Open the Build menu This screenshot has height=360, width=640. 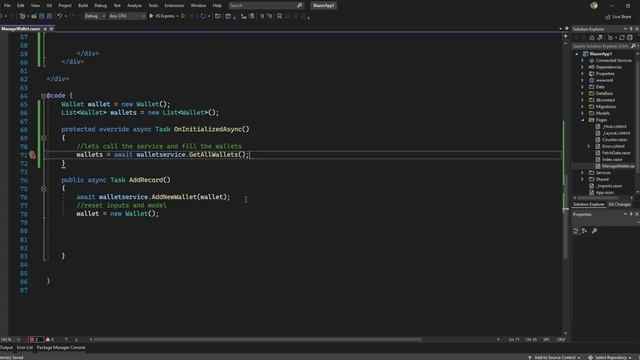(x=83, y=5)
